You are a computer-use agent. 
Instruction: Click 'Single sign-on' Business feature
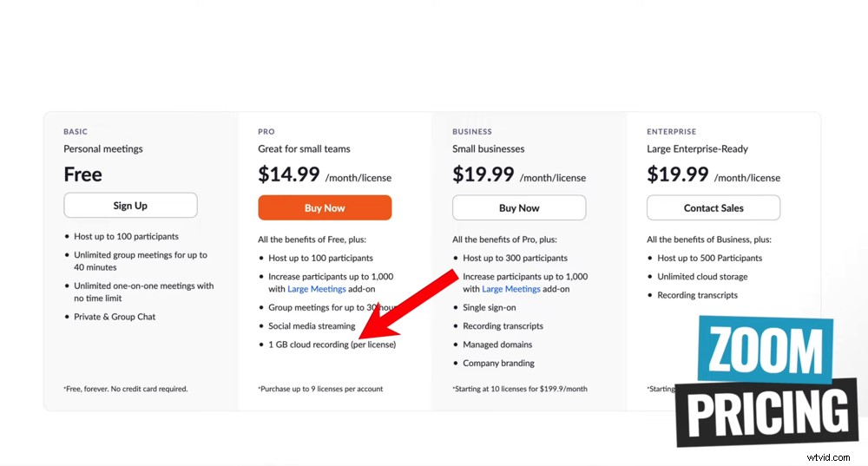pos(490,307)
